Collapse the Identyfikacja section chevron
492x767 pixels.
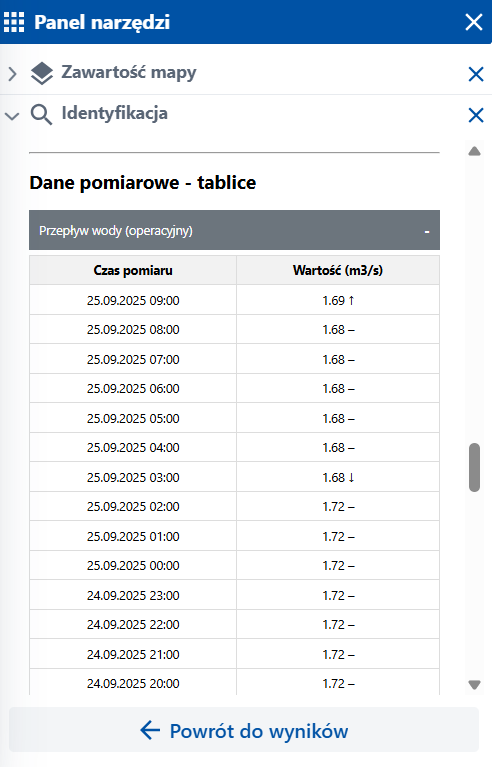pyautogui.click(x=12, y=116)
